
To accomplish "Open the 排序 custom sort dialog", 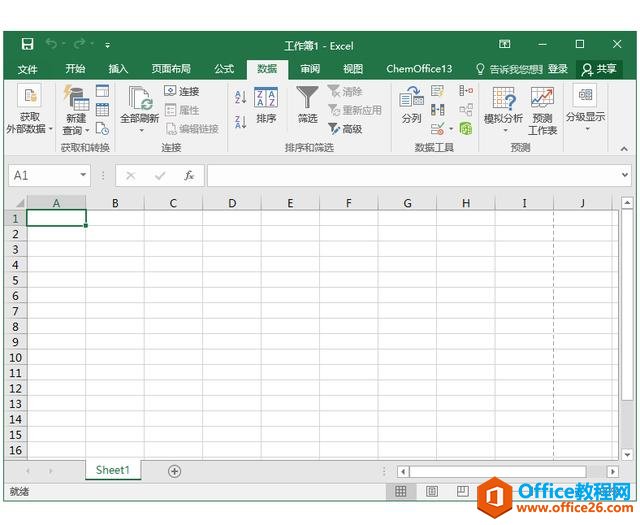I will pos(266,105).
